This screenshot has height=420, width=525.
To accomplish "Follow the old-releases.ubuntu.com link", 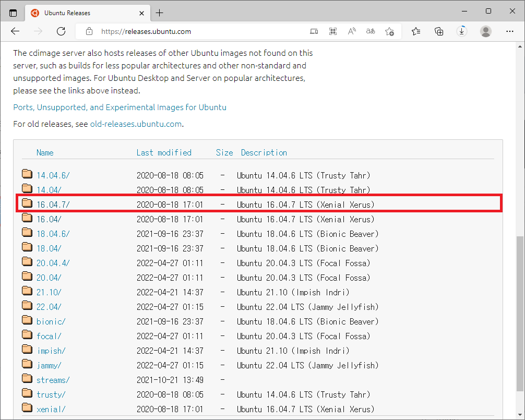I will click(x=136, y=124).
